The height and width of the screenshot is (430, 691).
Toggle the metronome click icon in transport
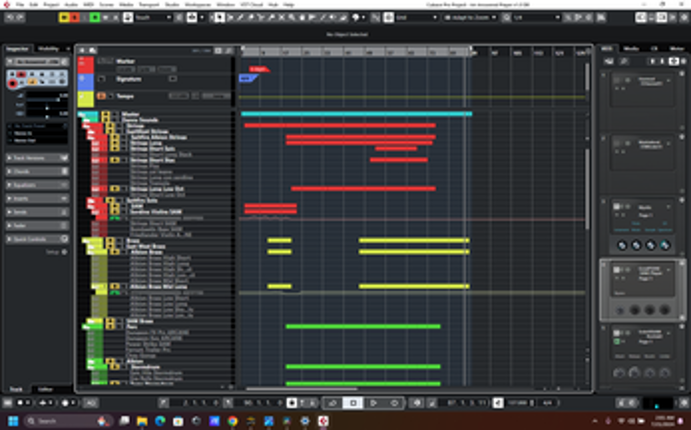498,403
